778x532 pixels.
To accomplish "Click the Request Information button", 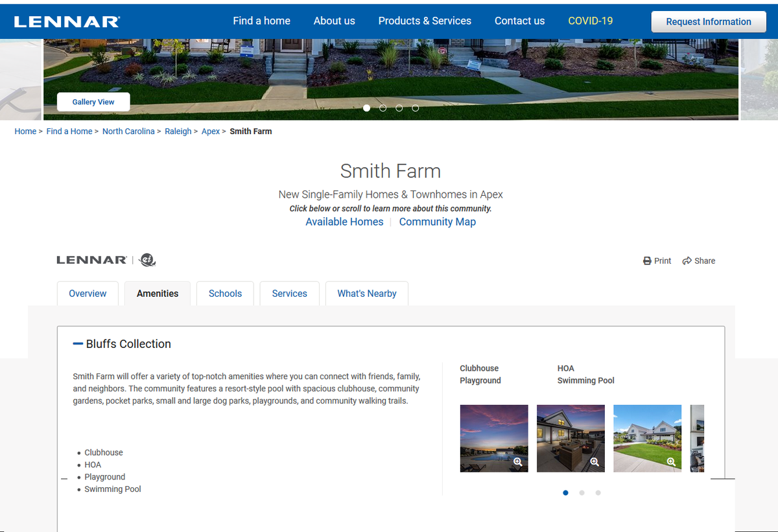I will [709, 21].
